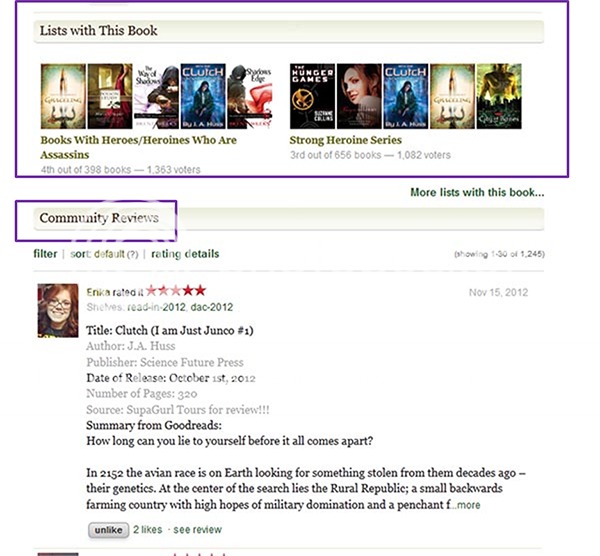Open the City of Bones cover
The height and width of the screenshot is (556, 600).
click(x=499, y=96)
